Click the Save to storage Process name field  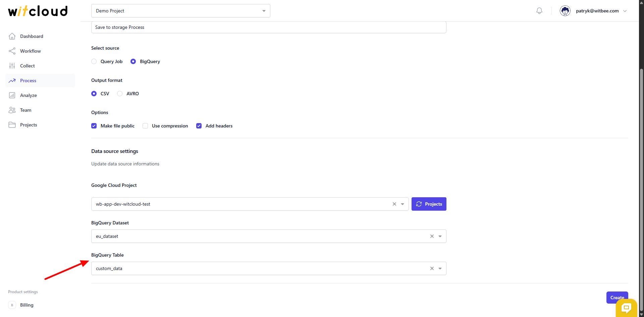tap(269, 27)
